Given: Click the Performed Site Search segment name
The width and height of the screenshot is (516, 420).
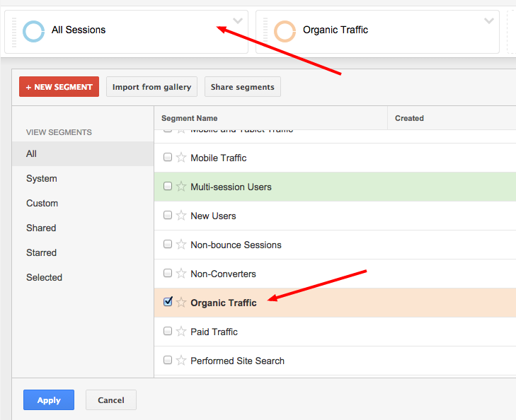Looking at the screenshot, I should (237, 361).
